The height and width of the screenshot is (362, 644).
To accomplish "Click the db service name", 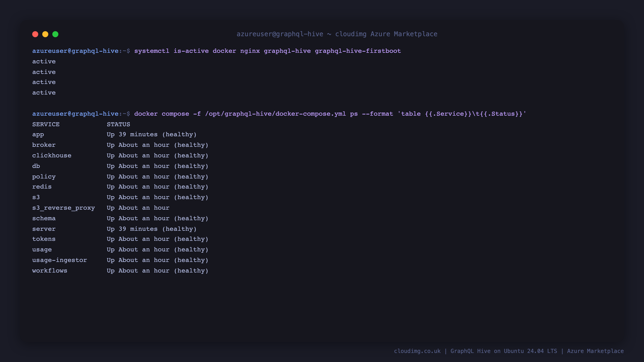I will pos(36,166).
